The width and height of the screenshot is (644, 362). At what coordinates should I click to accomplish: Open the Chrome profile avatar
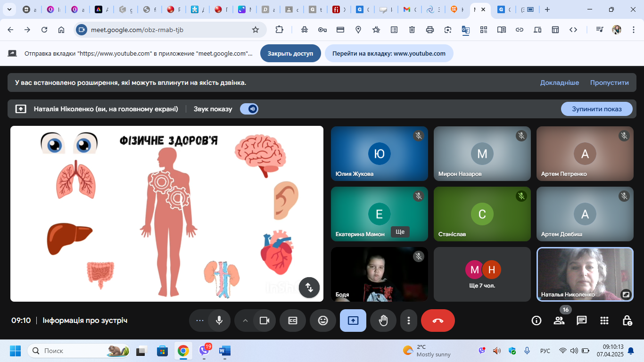617,30
